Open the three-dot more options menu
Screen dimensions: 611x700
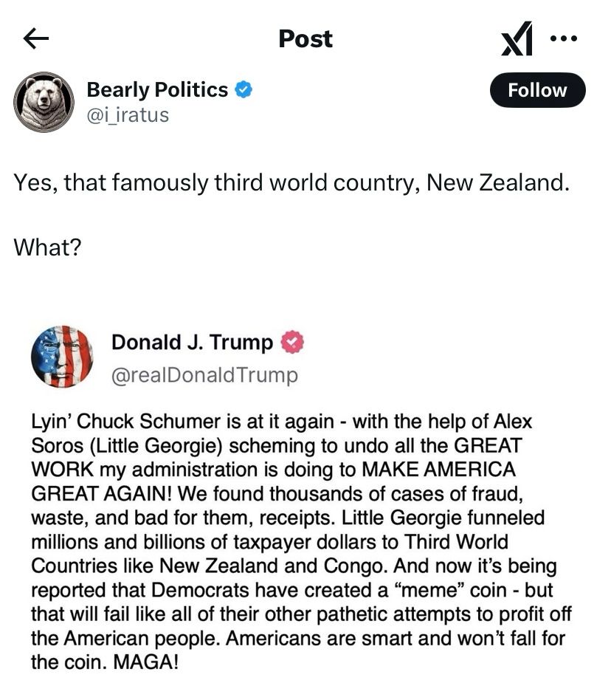click(565, 38)
